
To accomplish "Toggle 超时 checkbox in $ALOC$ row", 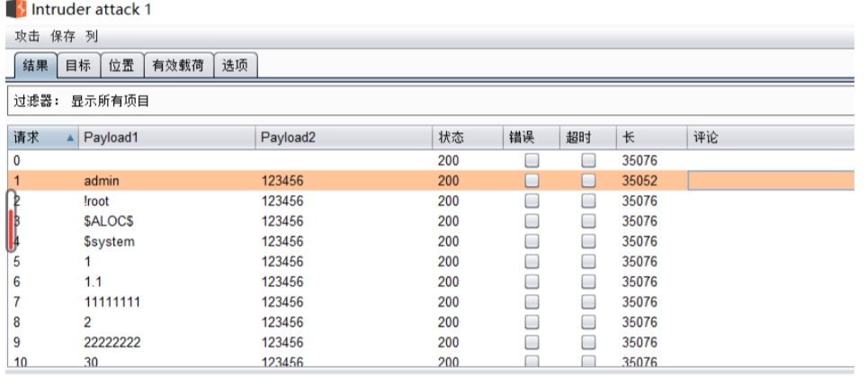I will [x=588, y=221].
